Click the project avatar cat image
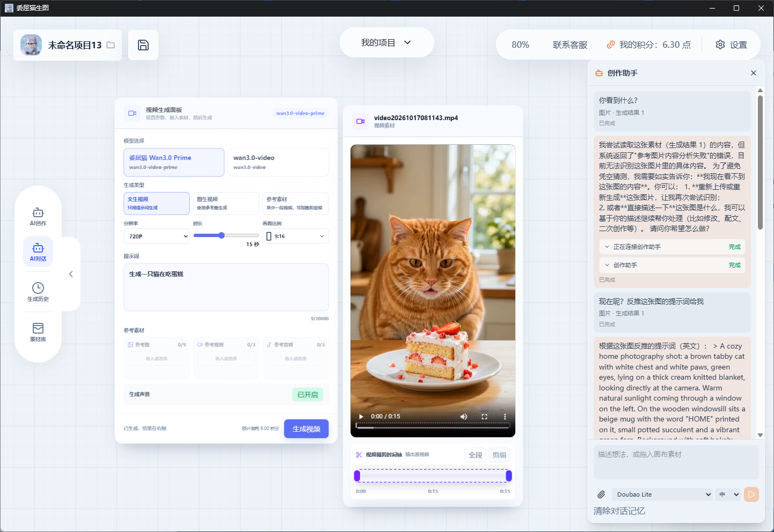Viewport: 774px width, 532px height. pos(31,45)
